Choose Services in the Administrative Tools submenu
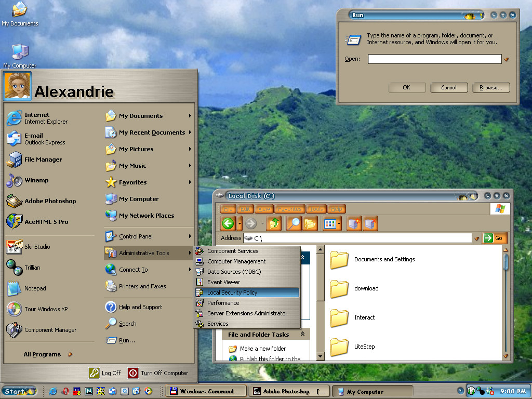This screenshot has height=399, width=532. pyautogui.click(x=247, y=324)
